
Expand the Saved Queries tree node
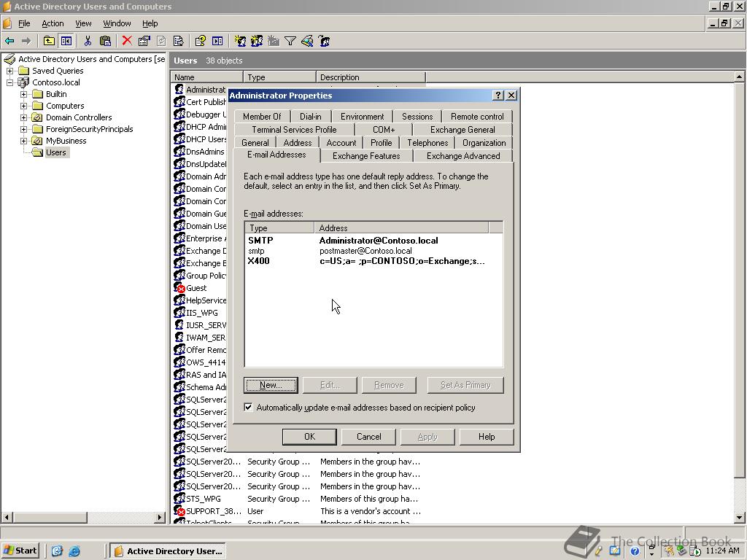(9, 71)
